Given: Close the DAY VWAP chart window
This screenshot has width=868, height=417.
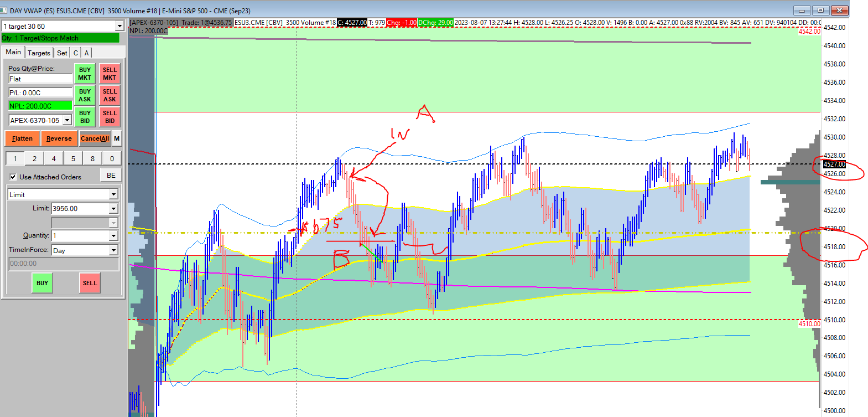Looking at the screenshot, I should point(840,11).
